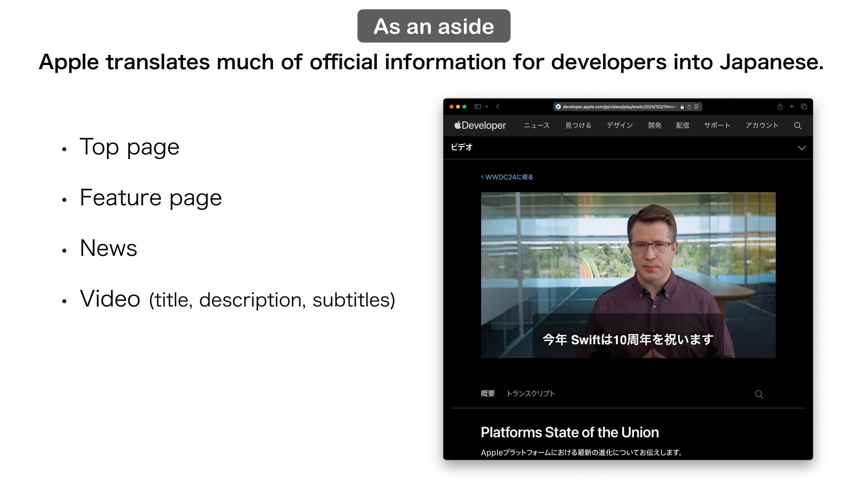
Task: Click the ビデオ section heading
Action: 462,147
